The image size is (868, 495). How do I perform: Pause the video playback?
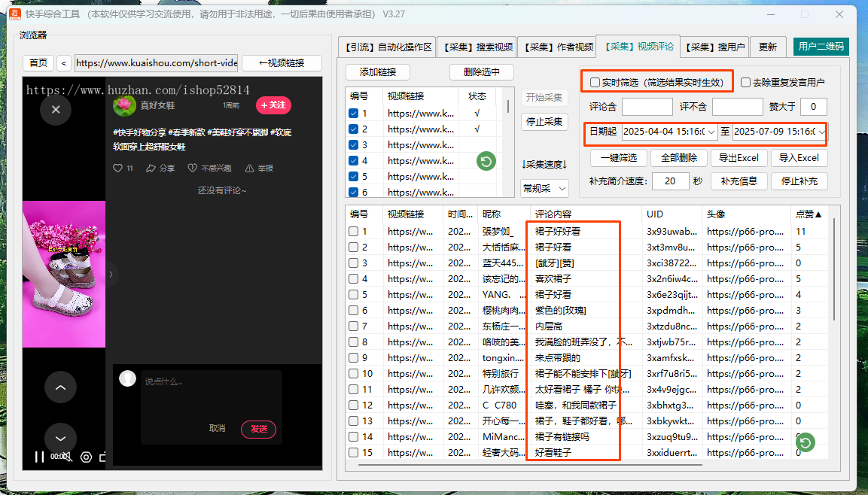39,457
